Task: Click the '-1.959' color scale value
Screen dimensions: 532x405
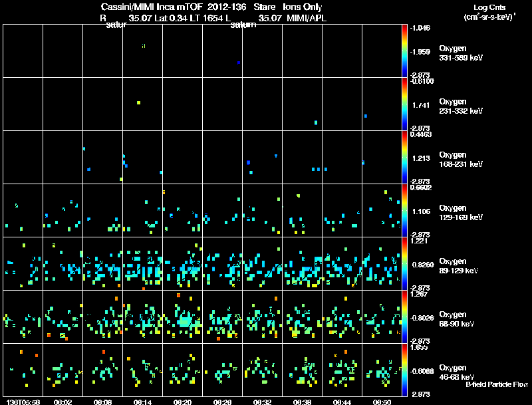Action: click(420, 52)
